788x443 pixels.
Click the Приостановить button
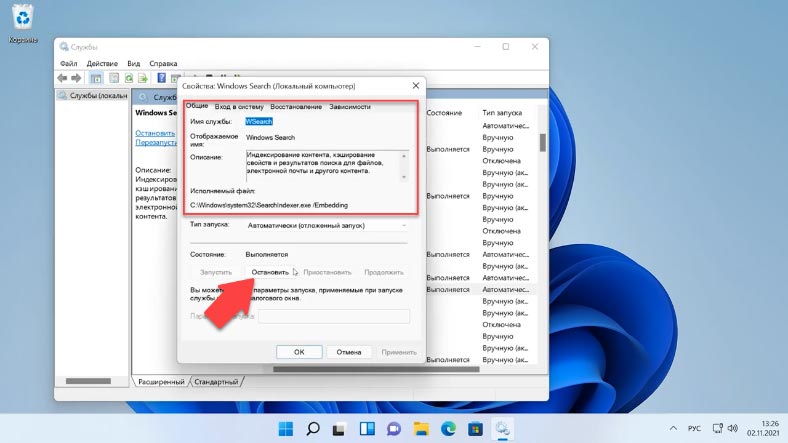coord(327,272)
